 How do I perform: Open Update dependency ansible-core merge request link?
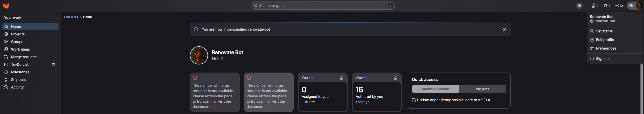(x=451, y=100)
